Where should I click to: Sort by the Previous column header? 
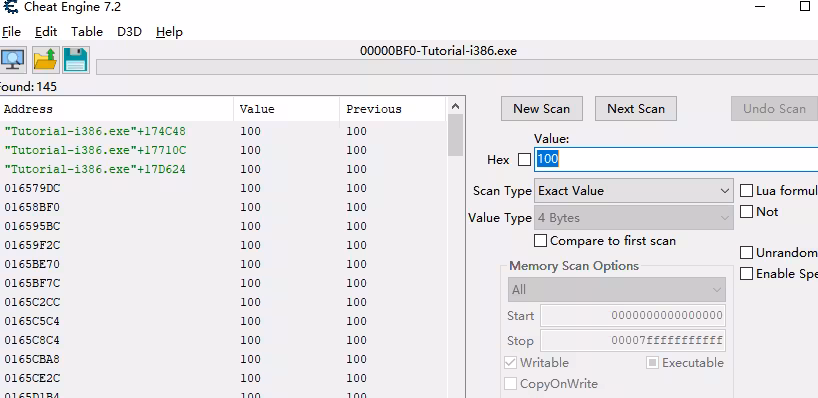tap(392, 109)
